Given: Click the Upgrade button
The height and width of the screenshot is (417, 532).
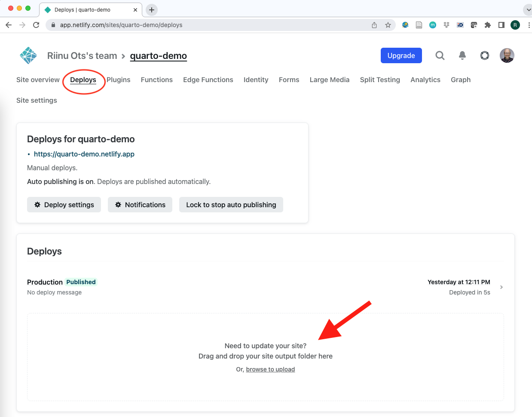Looking at the screenshot, I should tap(401, 55).
